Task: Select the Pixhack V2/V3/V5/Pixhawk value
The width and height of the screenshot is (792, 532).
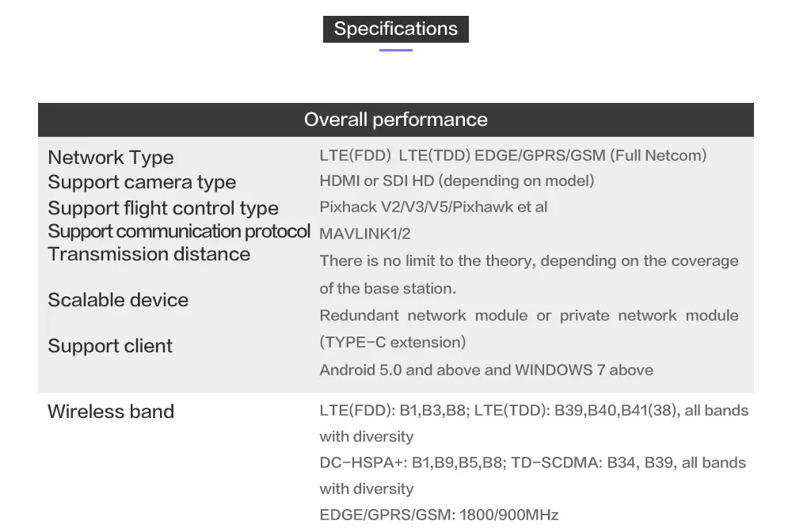Action: click(433, 207)
